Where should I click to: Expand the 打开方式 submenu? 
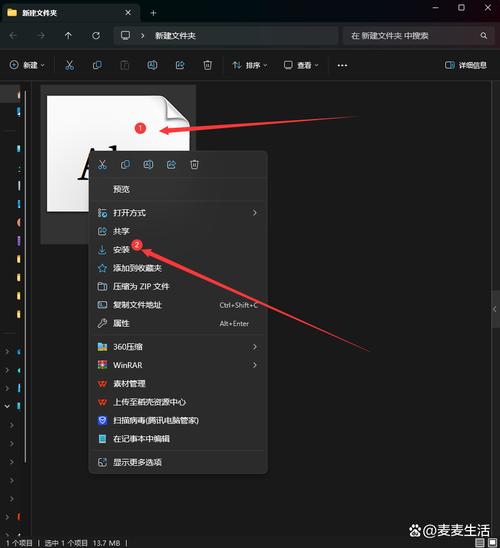point(178,213)
